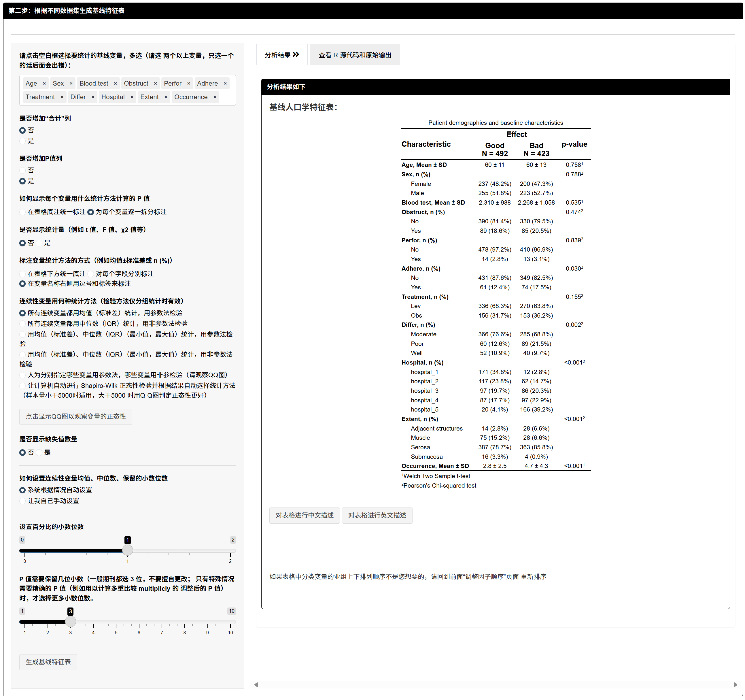Click the Pearson's Chi-squared test footnote
The width and height of the screenshot is (745, 700).
click(x=439, y=486)
